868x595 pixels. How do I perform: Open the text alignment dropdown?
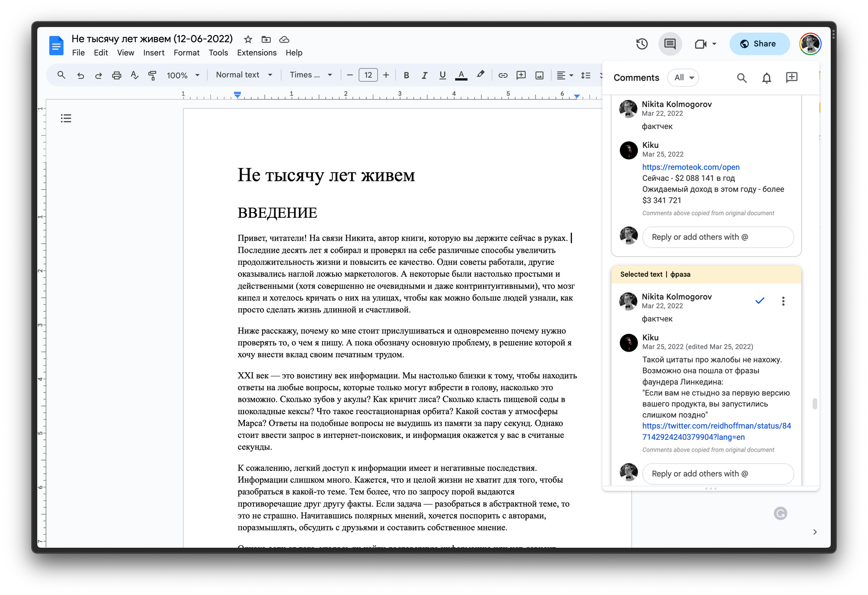click(x=565, y=75)
